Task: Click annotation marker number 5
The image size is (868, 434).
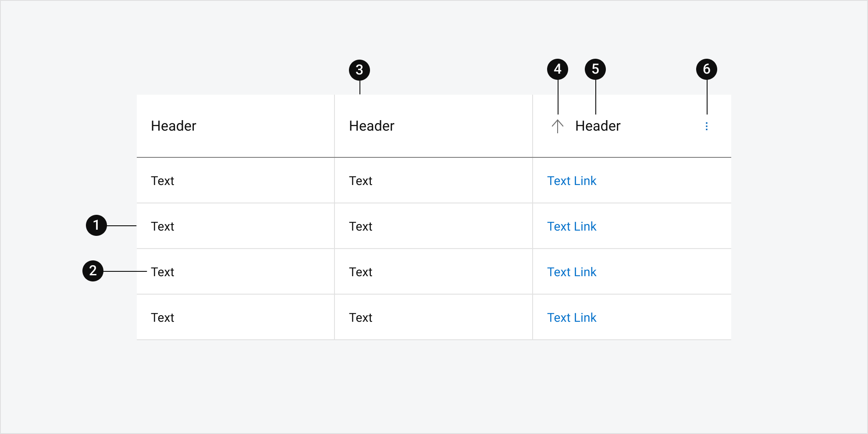Action: pos(595,69)
